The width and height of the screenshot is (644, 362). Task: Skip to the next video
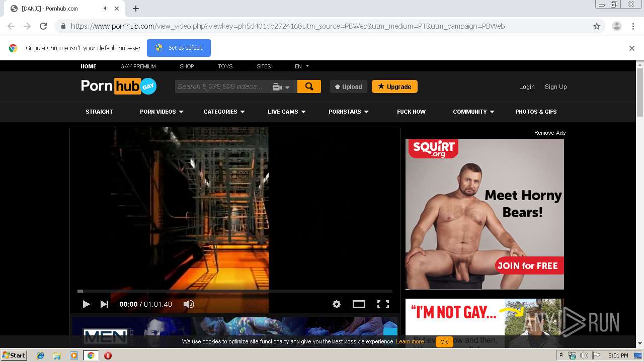[104, 304]
